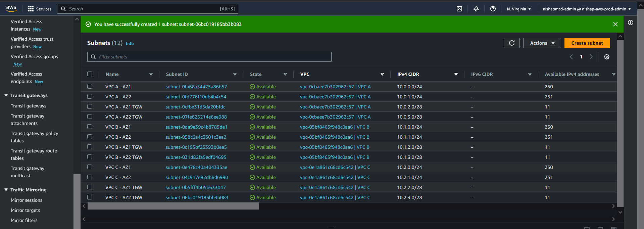Open the N. Virginia region selector

tap(518, 9)
